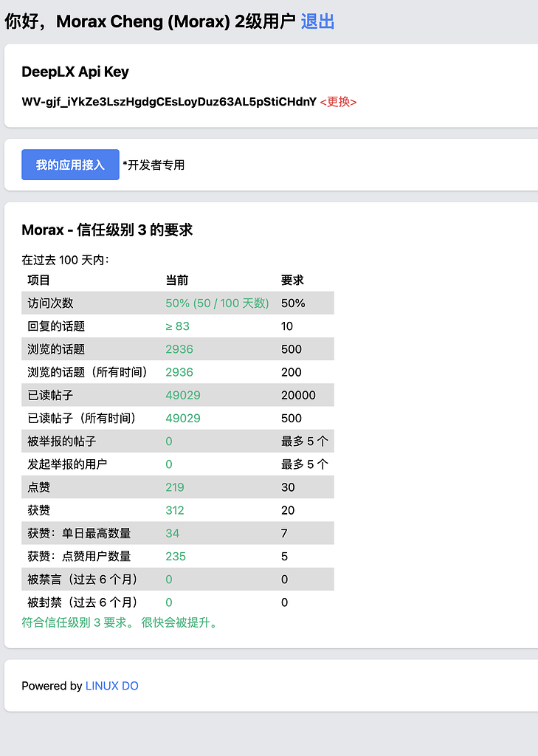This screenshot has width=538, height=756.
Task: Click the 点赞 value 219
Action: [174, 487]
